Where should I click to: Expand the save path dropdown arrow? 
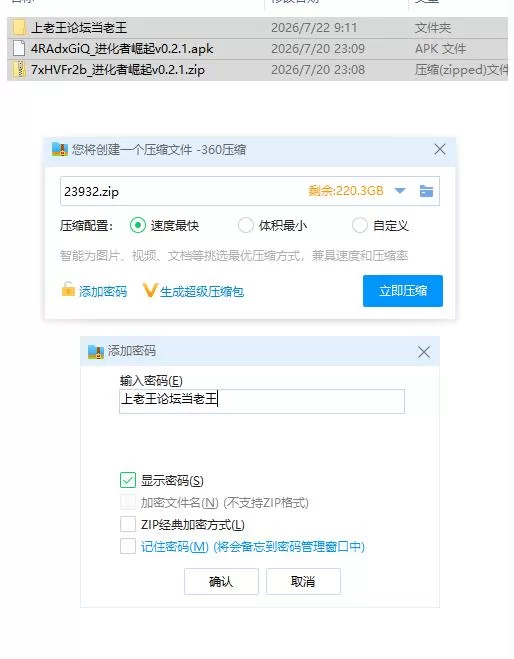(400, 191)
